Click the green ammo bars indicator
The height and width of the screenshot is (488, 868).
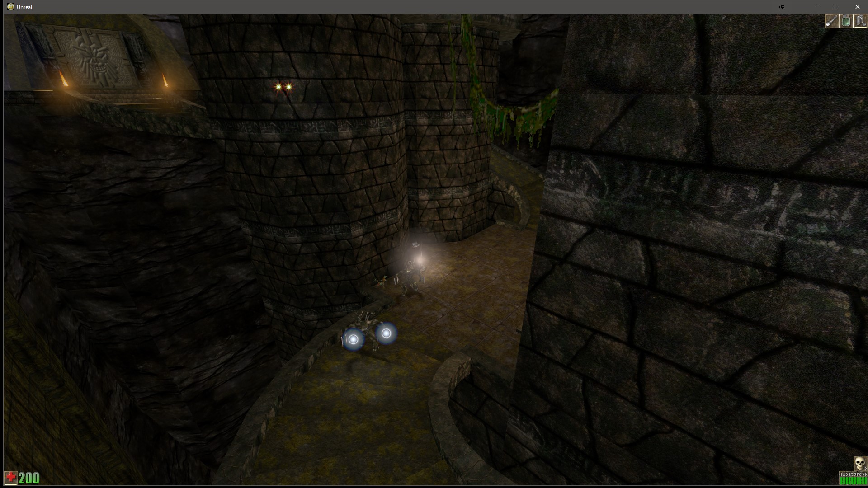[853, 481]
